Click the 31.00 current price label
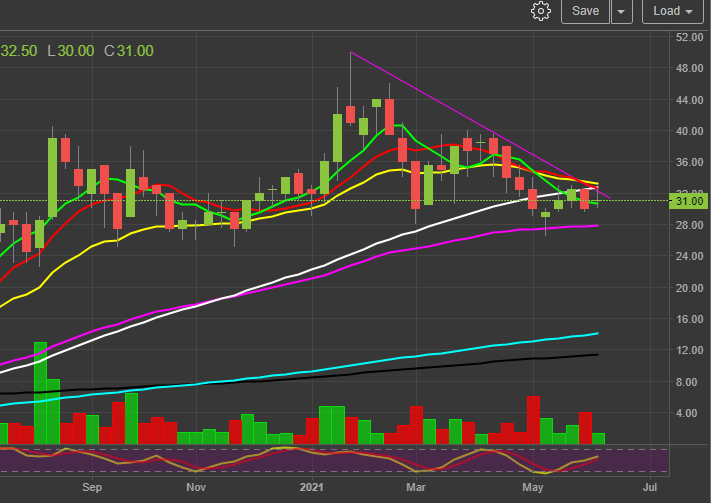Viewport: 711px width, 503px height. click(x=688, y=201)
